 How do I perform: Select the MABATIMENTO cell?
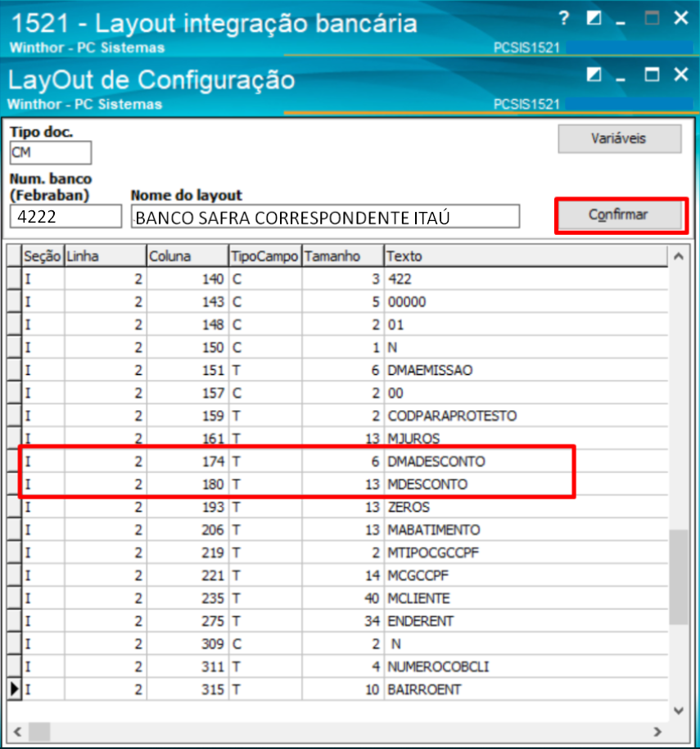tap(526, 530)
